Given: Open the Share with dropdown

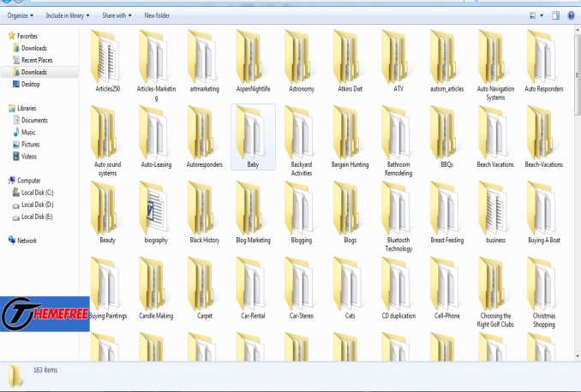Looking at the screenshot, I should coord(116,15).
